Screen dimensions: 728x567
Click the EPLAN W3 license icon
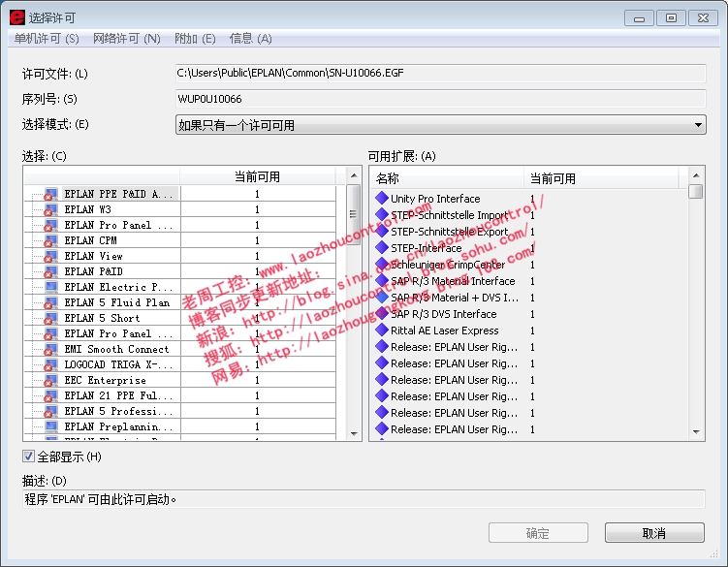click(48, 209)
